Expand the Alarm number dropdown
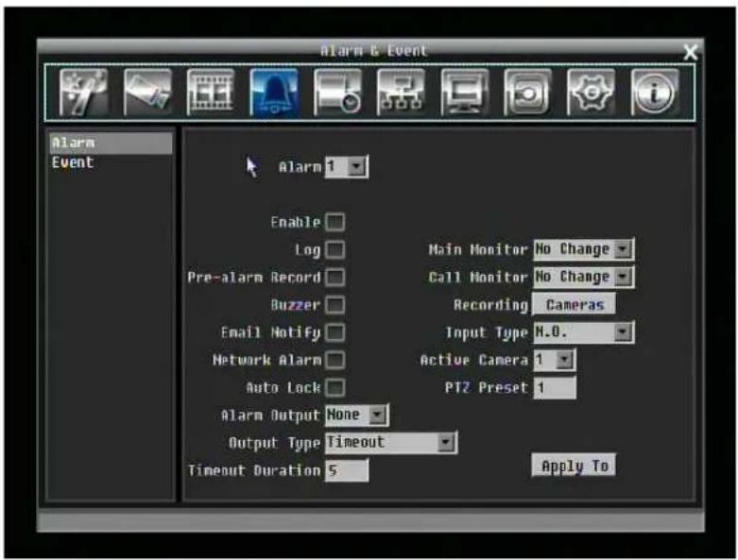The height and width of the screenshot is (560, 738). [347, 166]
